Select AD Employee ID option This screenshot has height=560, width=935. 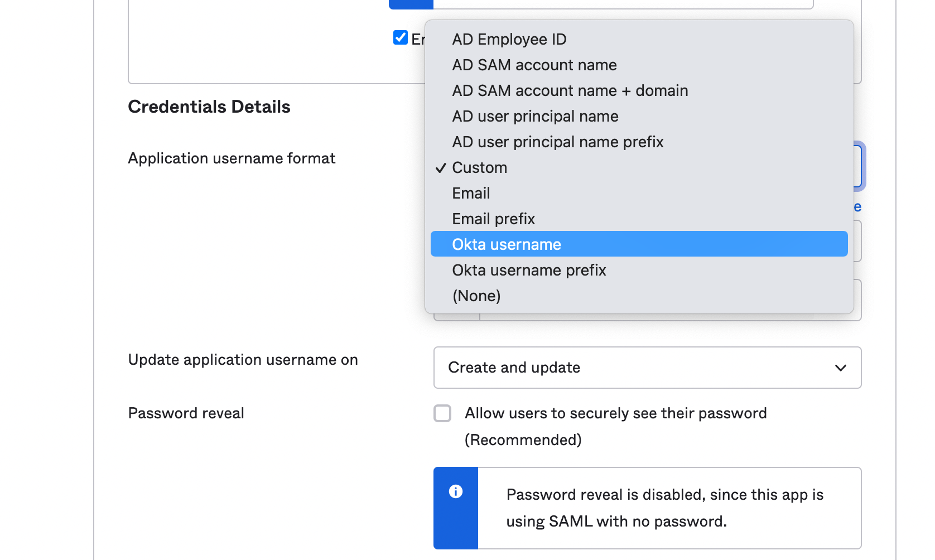pyautogui.click(x=509, y=40)
